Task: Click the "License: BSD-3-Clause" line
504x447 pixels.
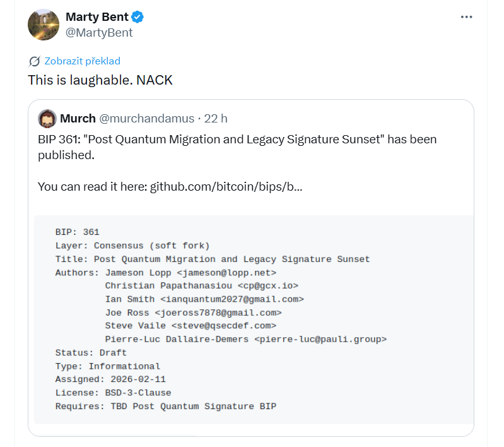Action: point(113,393)
